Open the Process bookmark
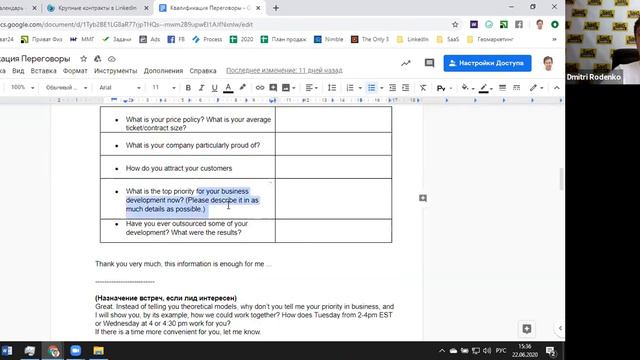The height and width of the screenshot is (360, 640). [x=207, y=39]
